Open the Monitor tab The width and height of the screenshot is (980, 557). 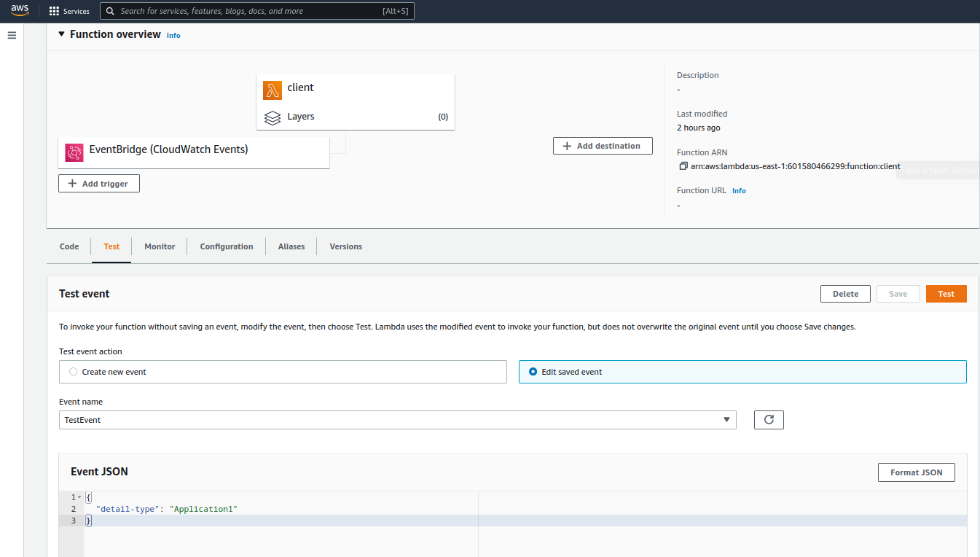click(160, 246)
